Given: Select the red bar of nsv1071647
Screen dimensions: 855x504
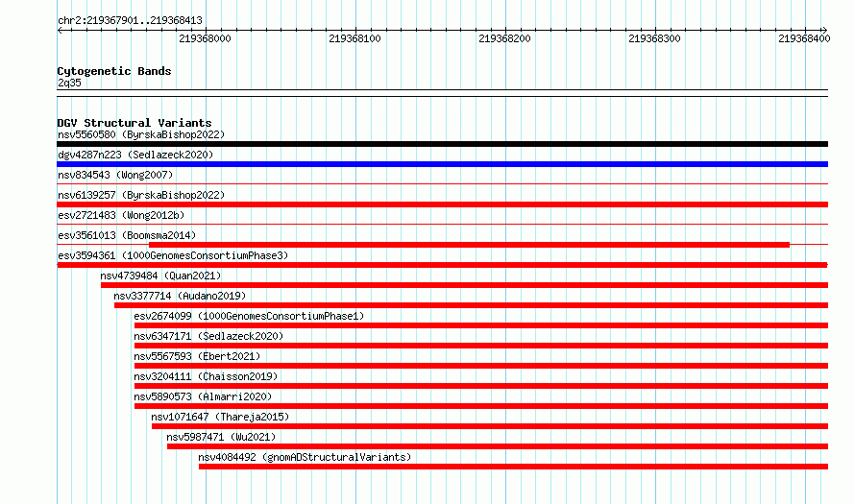Looking at the screenshot, I should (x=490, y=426).
